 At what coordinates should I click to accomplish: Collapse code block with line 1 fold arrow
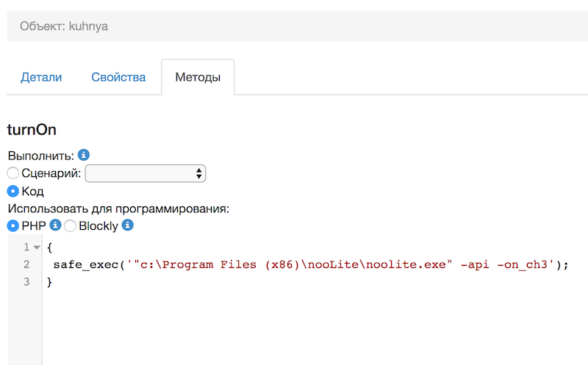(x=37, y=247)
